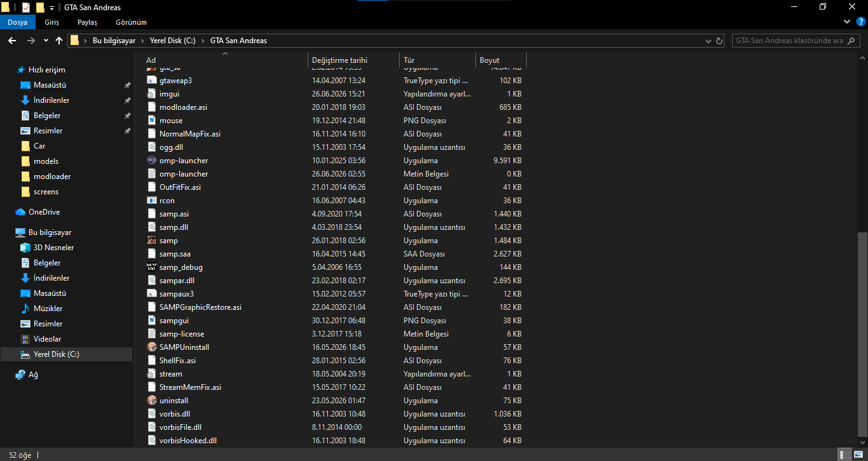The width and height of the screenshot is (868, 461).
Task: Open the models folder in sidebar
Action: [x=46, y=161]
